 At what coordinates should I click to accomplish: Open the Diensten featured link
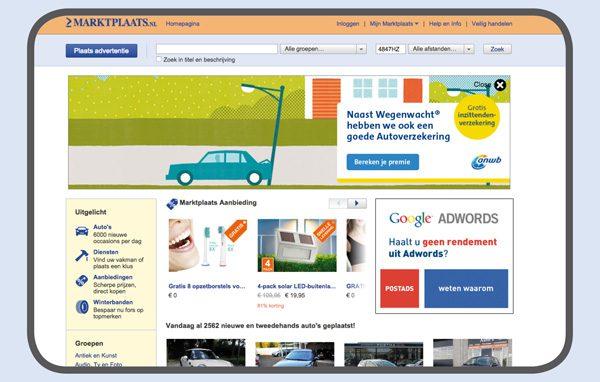[106, 252]
